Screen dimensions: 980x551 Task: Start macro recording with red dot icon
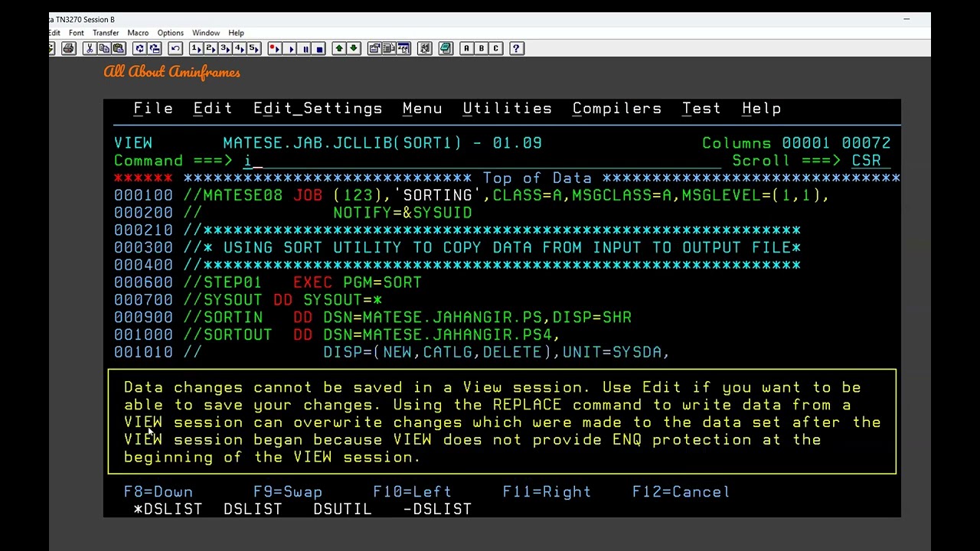click(275, 48)
